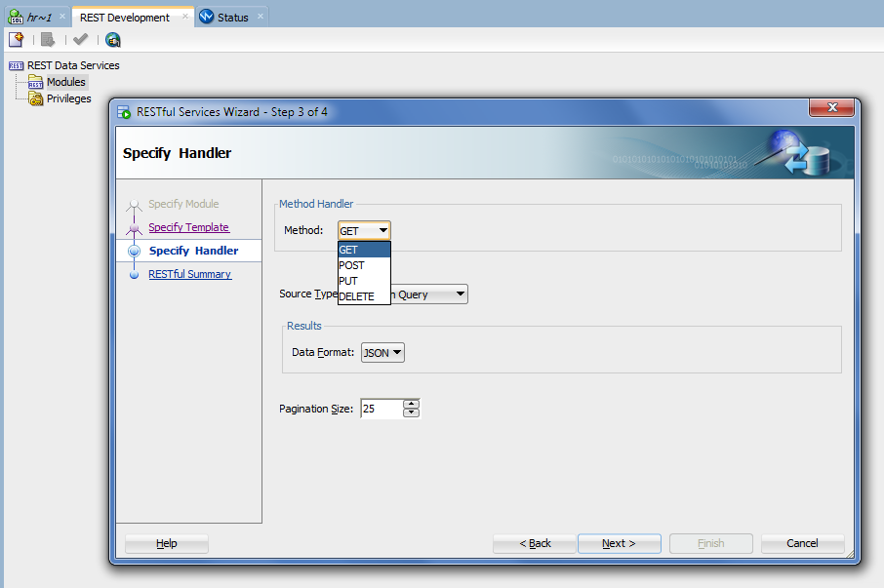Viewport: 884px width, 588px height.
Task: Close the Status tab
Action: [261, 17]
